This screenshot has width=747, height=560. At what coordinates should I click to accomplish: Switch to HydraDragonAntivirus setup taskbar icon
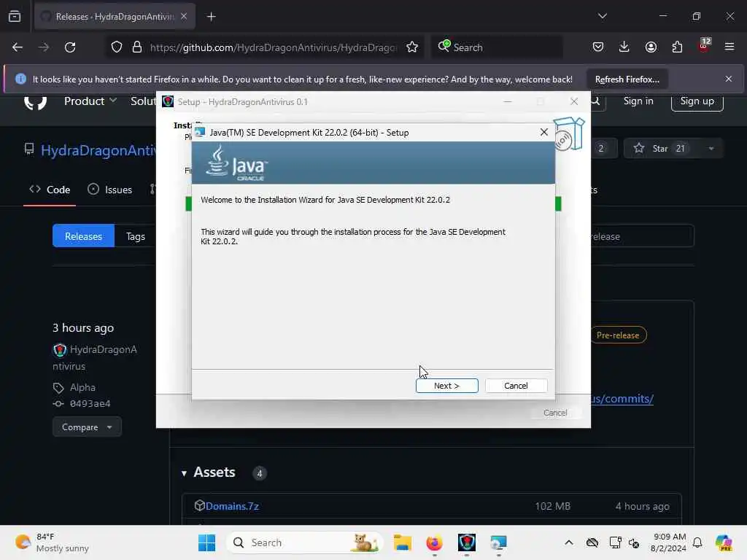point(466,542)
